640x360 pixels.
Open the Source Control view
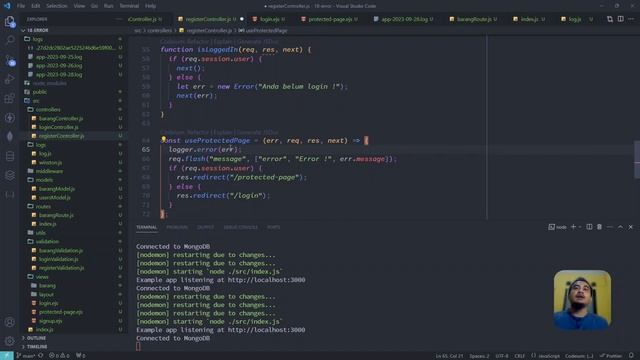point(10,60)
